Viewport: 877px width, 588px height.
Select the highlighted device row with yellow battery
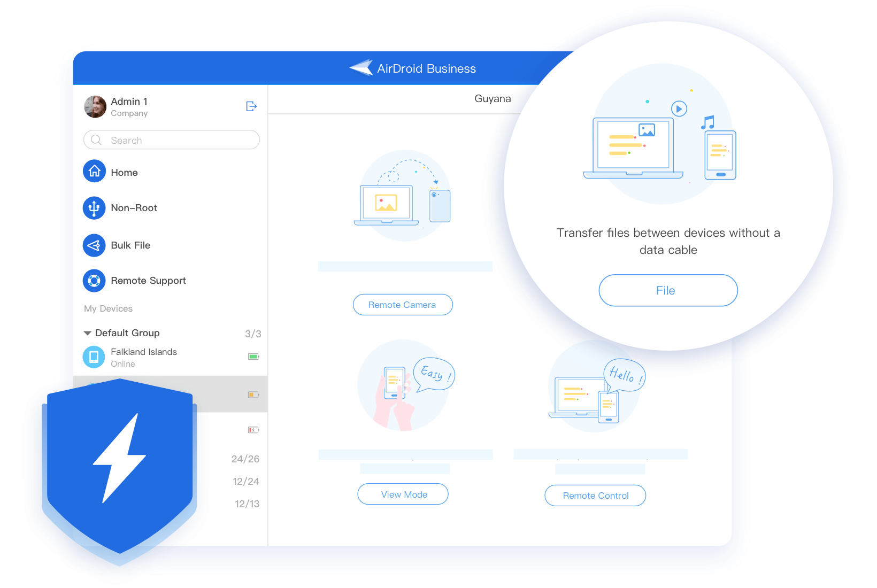click(225, 394)
